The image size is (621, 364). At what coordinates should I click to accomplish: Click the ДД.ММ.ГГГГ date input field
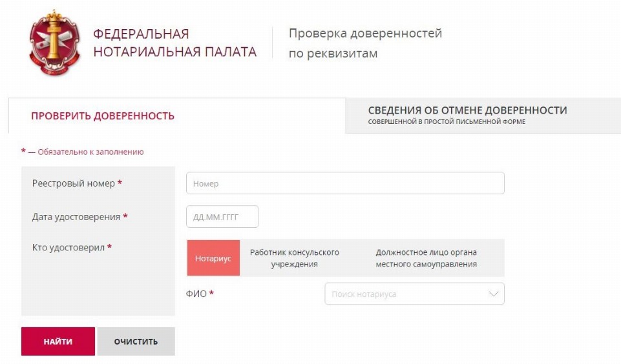click(x=222, y=217)
